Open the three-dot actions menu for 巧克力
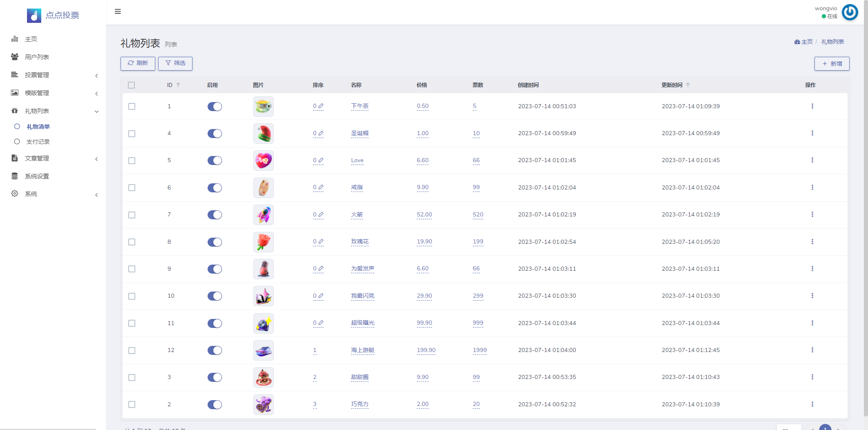This screenshot has height=430, width=868. point(812,404)
